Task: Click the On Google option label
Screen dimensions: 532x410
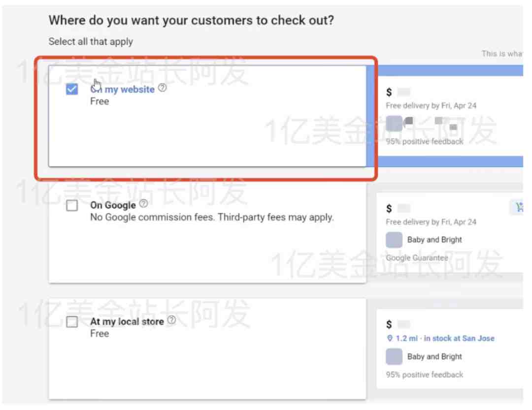Action: (113, 205)
